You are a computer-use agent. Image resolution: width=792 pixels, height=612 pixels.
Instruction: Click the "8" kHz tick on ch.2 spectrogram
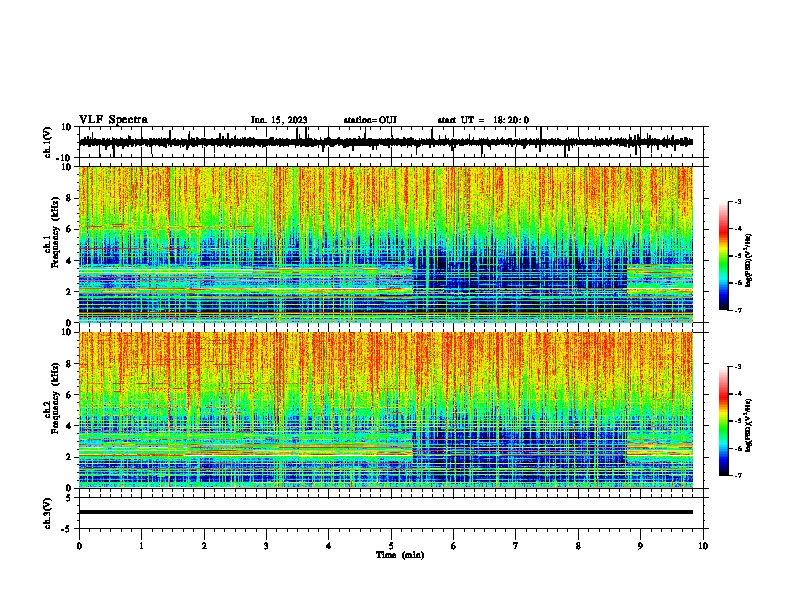pos(69,364)
